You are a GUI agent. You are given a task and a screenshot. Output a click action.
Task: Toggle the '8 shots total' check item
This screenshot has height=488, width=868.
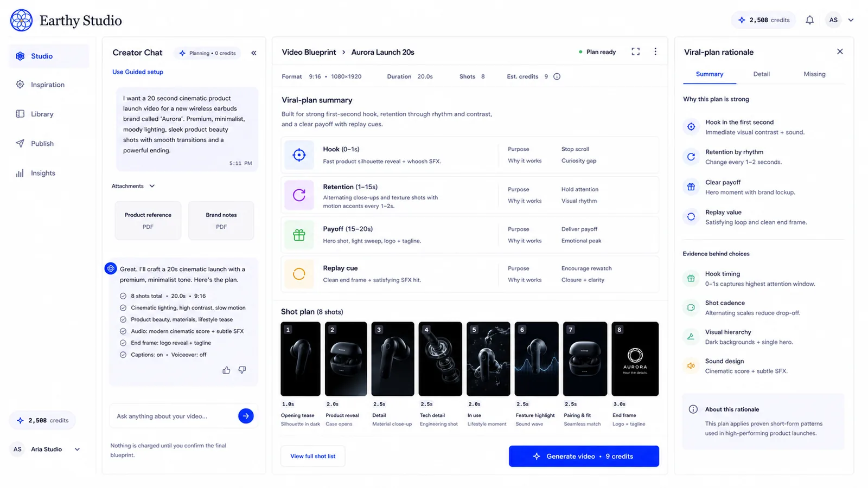(123, 296)
